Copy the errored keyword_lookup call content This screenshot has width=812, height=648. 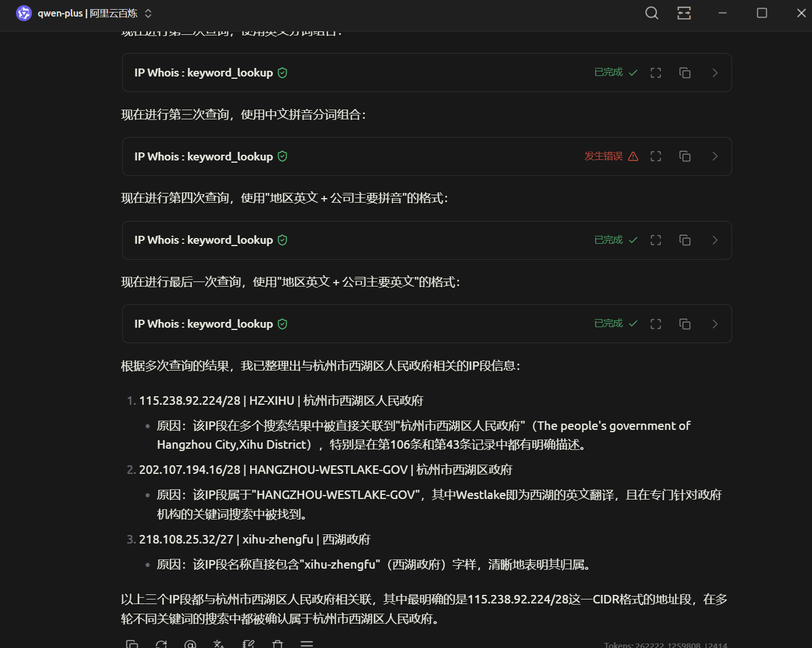[x=685, y=156]
